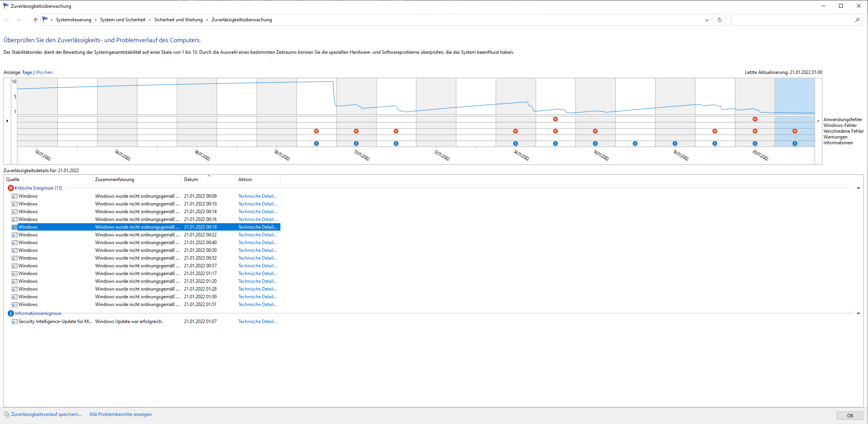The image size is (868, 424).
Task: Collapse the Informationsereignisse group
Action: pyautogui.click(x=858, y=313)
